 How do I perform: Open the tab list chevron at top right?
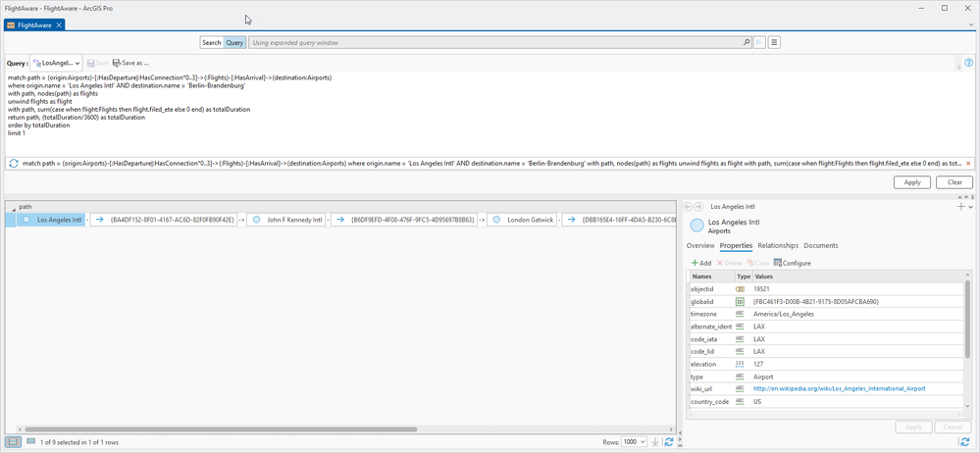970,25
